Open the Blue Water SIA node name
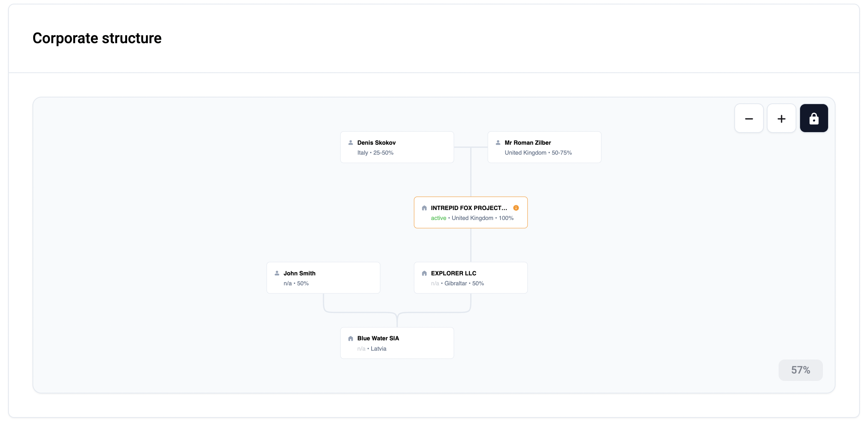Image resolution: width=868 pixels, height=423 pixels. pos(378,338)
